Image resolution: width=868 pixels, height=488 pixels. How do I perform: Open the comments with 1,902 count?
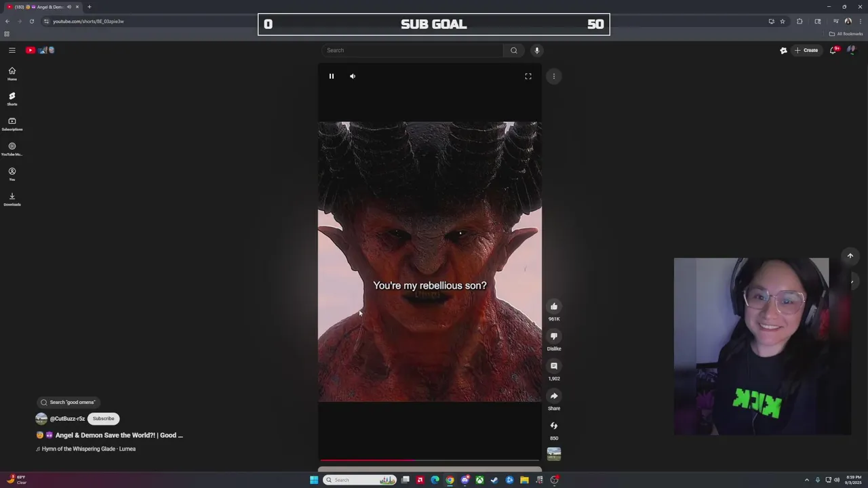(554, 366)
